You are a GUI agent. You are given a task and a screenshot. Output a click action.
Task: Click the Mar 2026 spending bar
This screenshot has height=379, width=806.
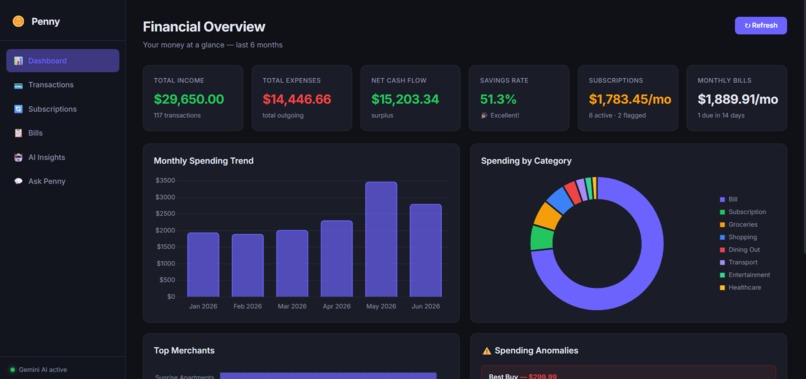[x=292, y=263]
